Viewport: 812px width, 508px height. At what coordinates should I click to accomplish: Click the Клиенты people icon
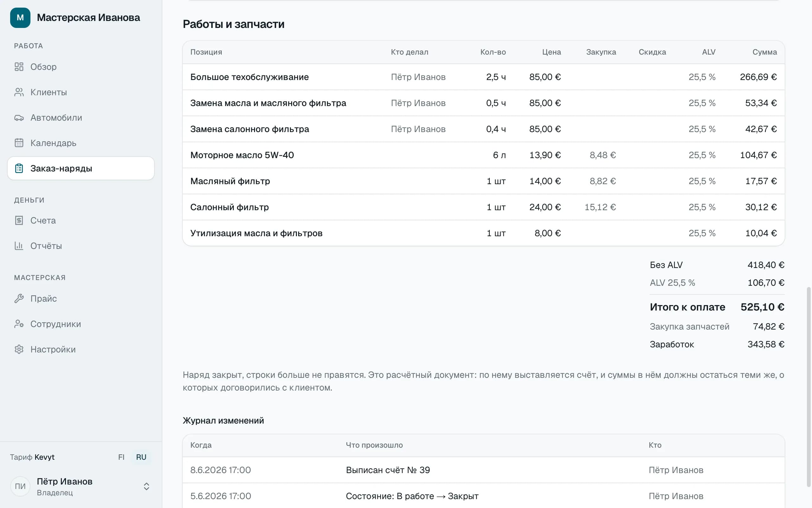tap(19, 92)
